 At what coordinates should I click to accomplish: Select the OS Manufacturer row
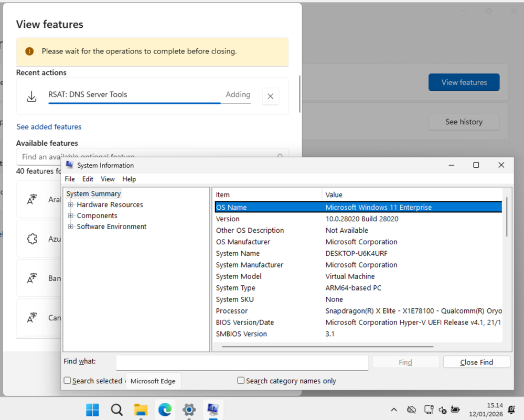pyautogui.click(x=358, y=242)
